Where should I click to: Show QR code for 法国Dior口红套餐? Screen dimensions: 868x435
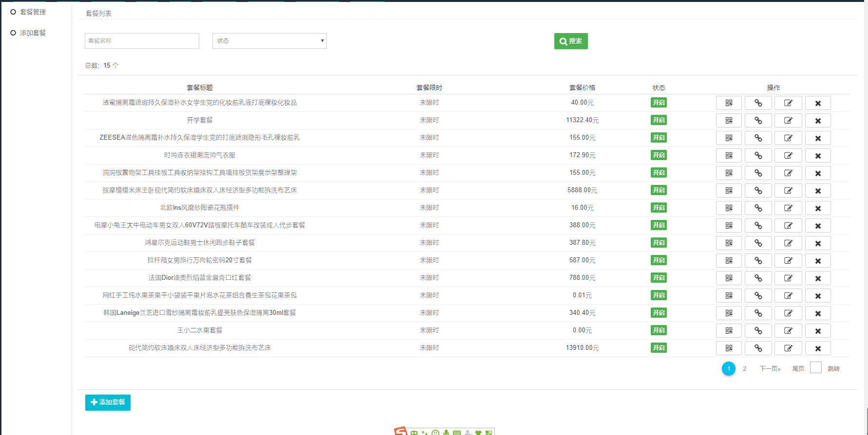click(729, 278)
